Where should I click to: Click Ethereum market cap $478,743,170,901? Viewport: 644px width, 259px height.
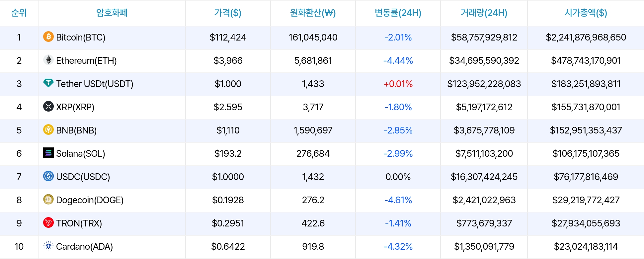tap(586, 61)
